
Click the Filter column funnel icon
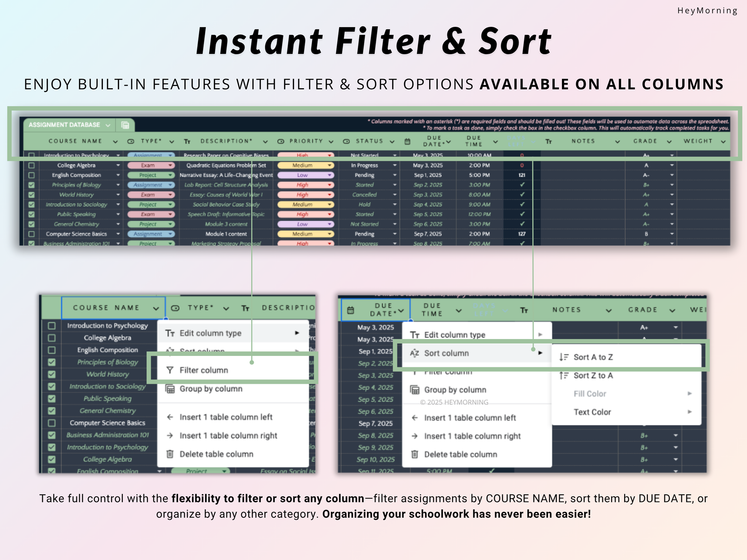pos(170,370)
